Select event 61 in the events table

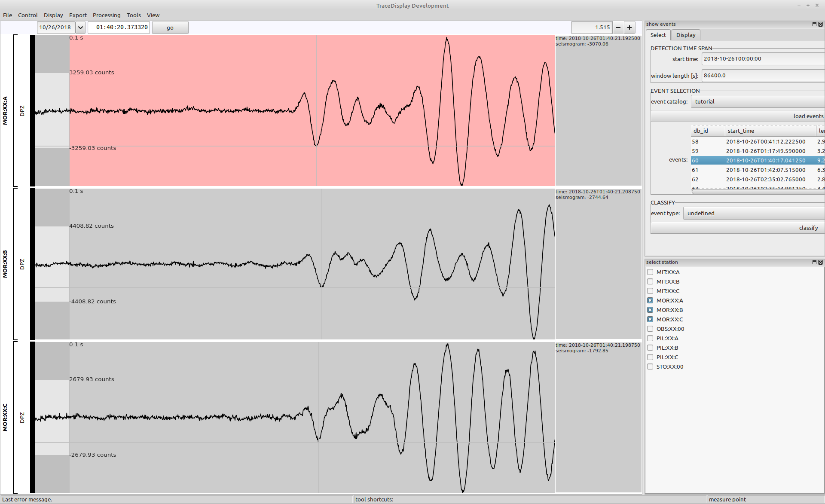(x=756, y=170)
